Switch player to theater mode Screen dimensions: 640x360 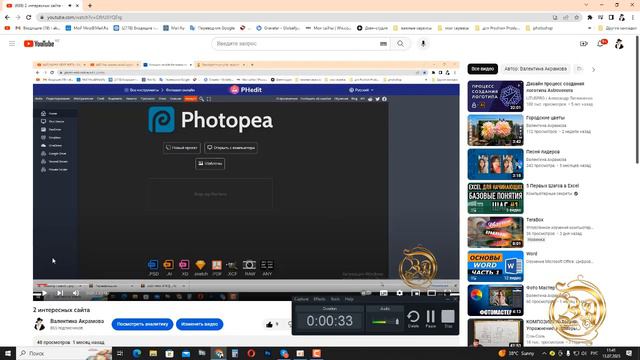pos(431,293)
